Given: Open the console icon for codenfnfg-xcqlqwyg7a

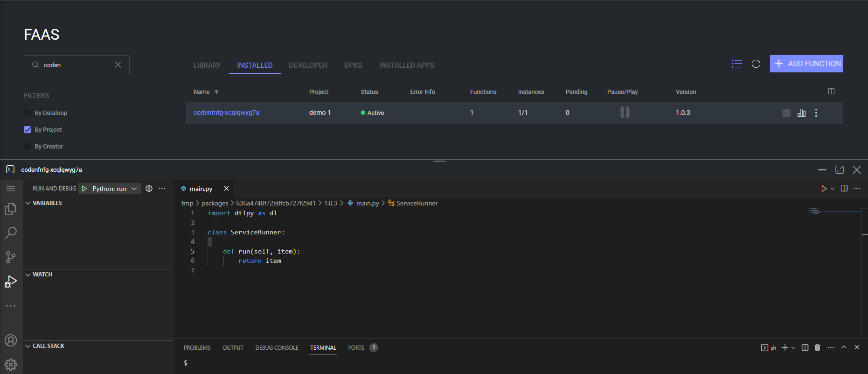Looking at the screenshot, I should pos(786,113).
